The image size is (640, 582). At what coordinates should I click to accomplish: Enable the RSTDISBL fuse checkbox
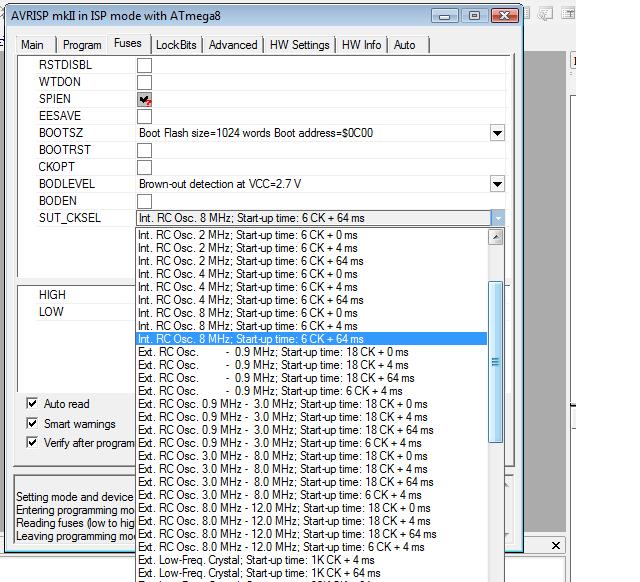(144, 65)
